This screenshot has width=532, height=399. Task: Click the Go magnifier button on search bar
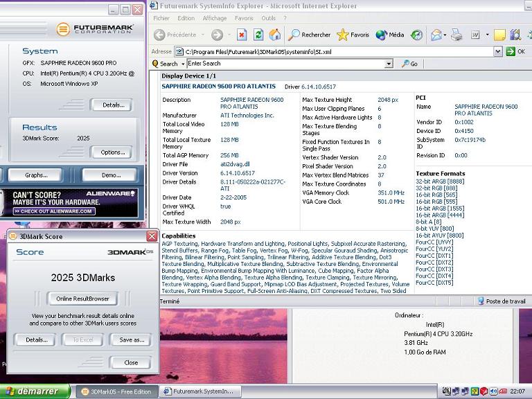409,64
